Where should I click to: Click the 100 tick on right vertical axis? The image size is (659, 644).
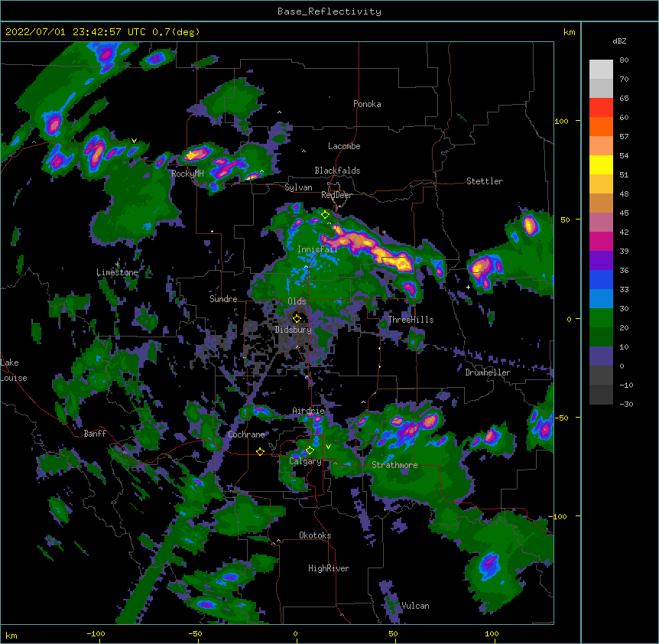[561, 121]
